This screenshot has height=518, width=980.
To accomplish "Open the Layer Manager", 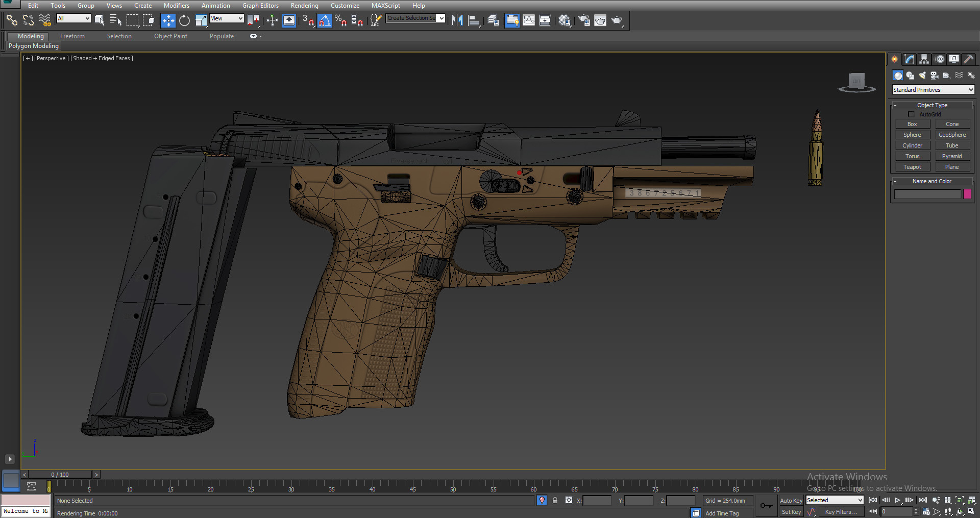I will point(493,20).
